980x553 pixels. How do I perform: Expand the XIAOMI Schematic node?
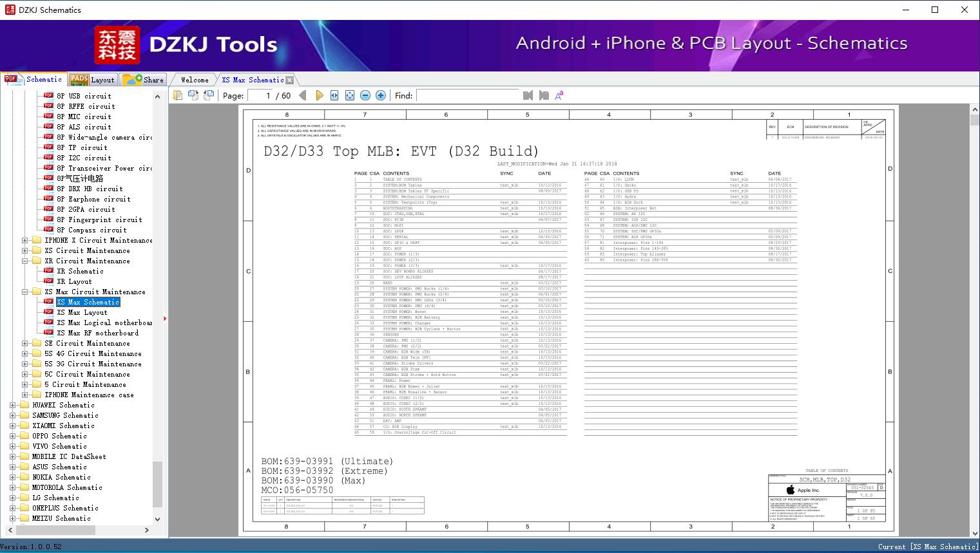13,426
